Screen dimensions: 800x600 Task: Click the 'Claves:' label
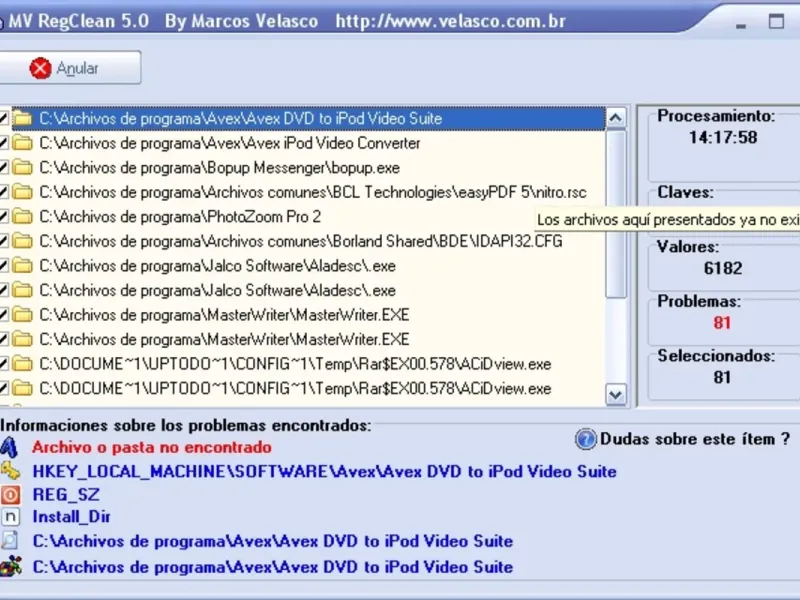click(x=685, y=192)
